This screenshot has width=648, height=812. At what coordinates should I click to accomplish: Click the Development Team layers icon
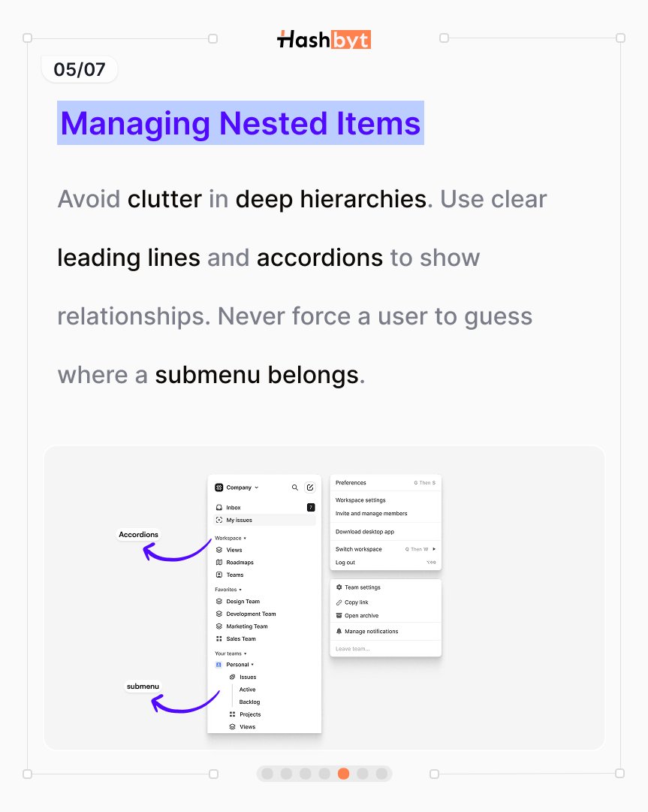pyautogui.click(x=219, y=614)
